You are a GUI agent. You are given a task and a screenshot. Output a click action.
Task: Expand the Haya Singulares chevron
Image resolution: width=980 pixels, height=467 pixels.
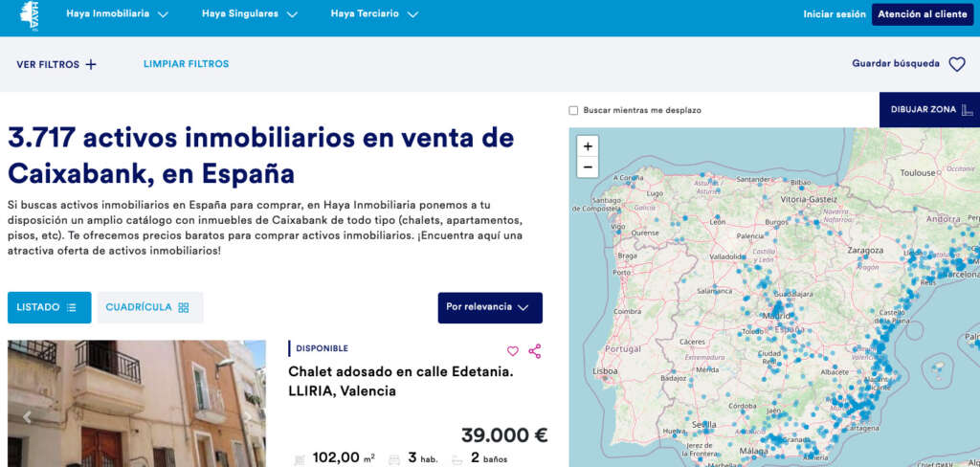tap(292, 14)
